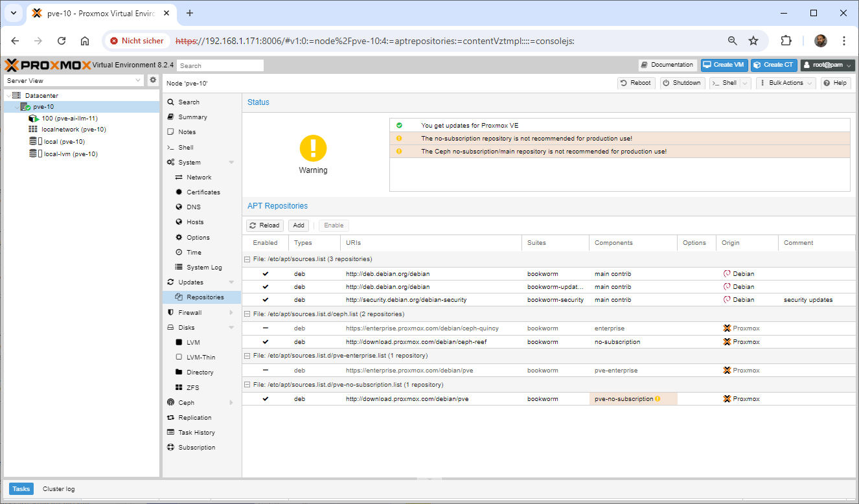Click the Reload repositories button

coord(265,225)
